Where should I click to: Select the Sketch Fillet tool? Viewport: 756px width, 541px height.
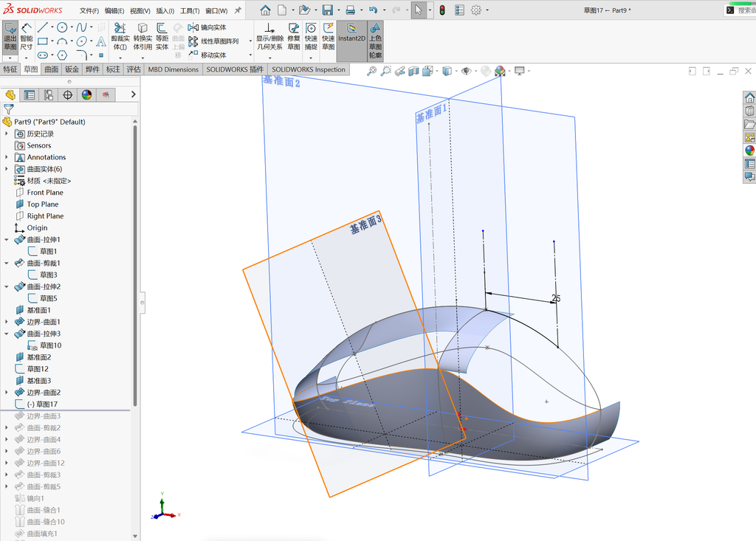pyautogui.click(x=81, y=54)
